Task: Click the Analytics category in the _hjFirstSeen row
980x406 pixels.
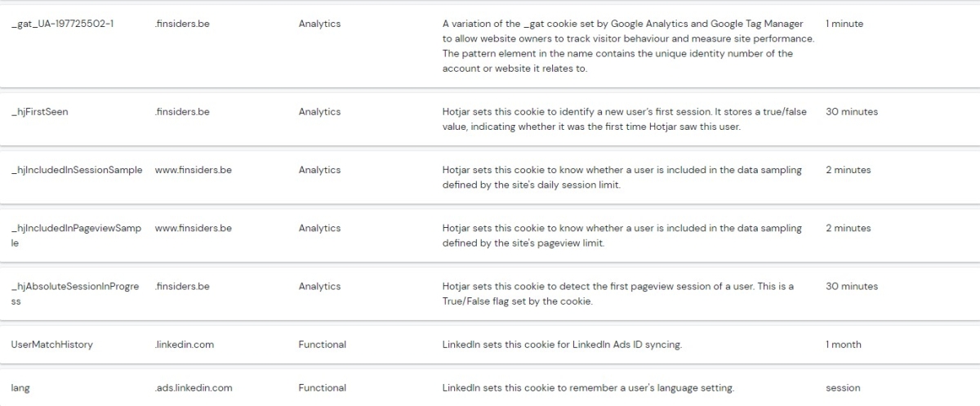Action: point(319,112)
